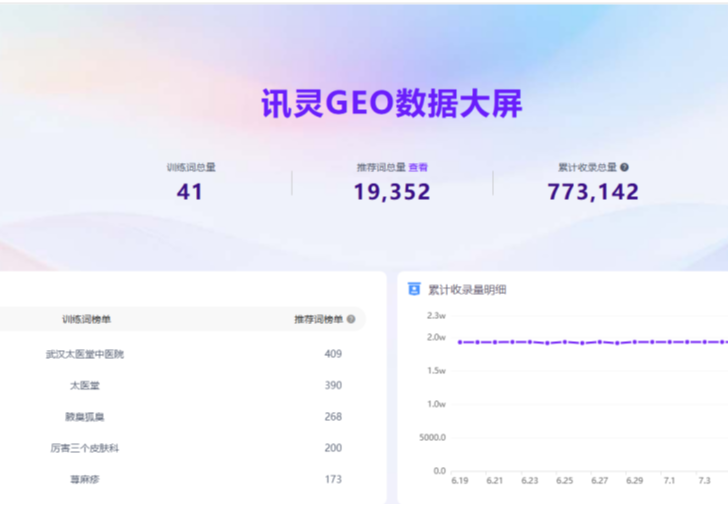Click the value 19,352
The height and width of the screenshot is (505, 728).
tap(392, 192)
